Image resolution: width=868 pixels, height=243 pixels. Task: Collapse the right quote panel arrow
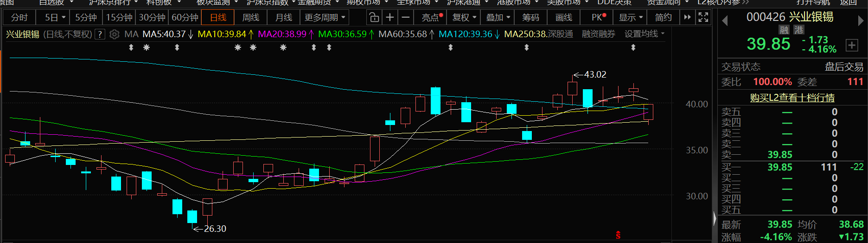tap(715, 218)
